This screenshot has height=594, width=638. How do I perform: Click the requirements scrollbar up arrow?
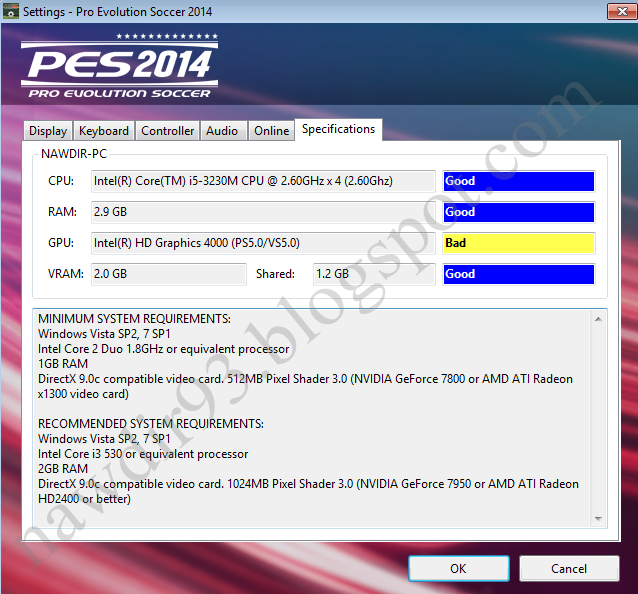[x=598, y=319]
